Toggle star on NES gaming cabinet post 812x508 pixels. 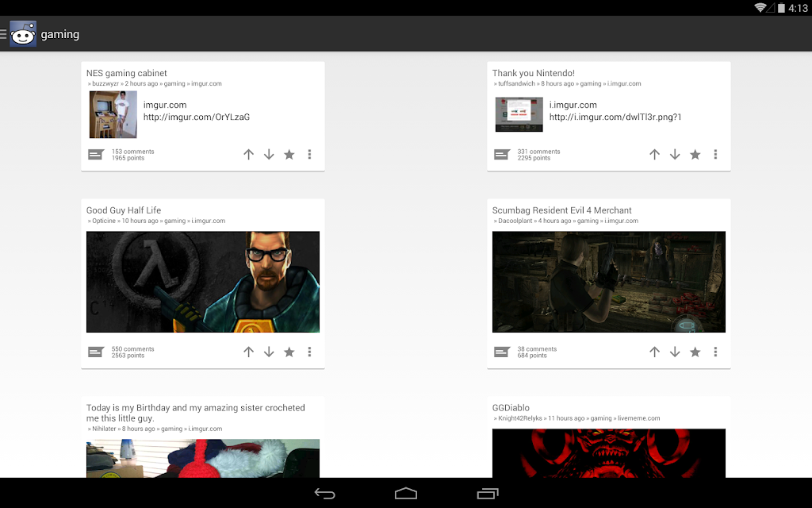click(x=289, y=155)
